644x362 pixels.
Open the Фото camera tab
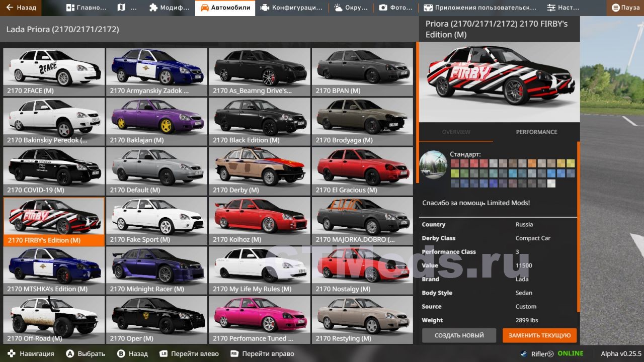[x=395, y=8]
